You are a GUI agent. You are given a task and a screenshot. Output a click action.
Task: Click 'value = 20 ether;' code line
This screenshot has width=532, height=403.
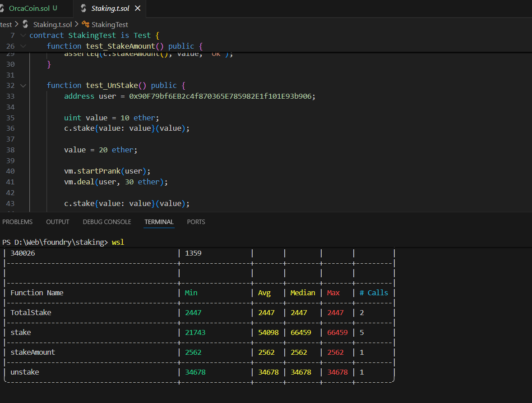click(101, 150)
